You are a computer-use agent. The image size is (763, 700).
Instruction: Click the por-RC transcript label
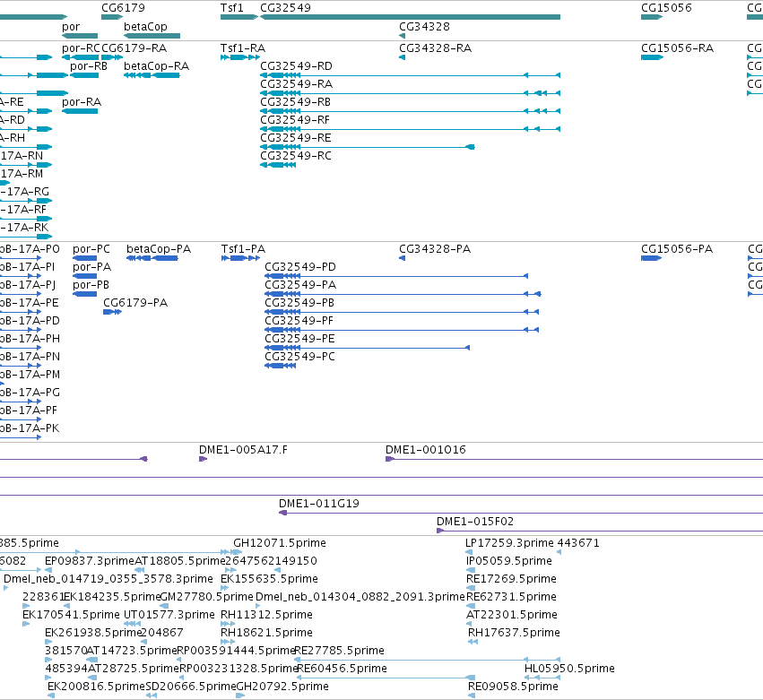tap(81, 48)
